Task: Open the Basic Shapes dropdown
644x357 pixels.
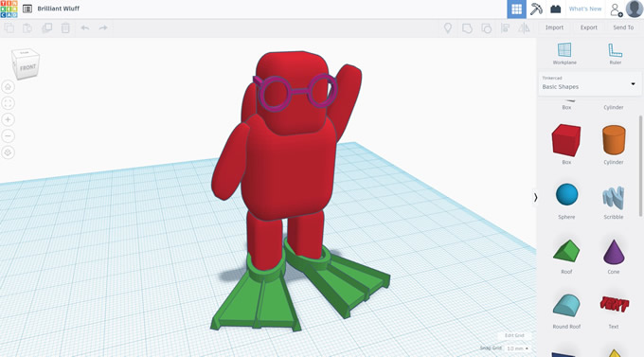Action: tap(589, 83)
